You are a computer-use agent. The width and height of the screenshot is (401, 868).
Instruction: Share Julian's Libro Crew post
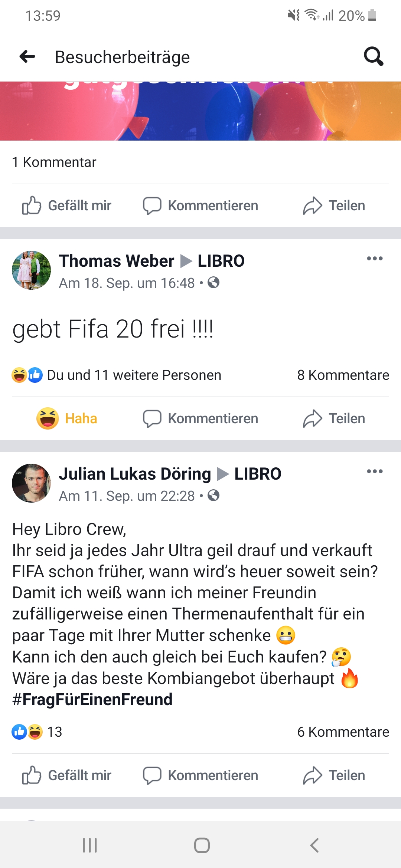click(334, 775)
